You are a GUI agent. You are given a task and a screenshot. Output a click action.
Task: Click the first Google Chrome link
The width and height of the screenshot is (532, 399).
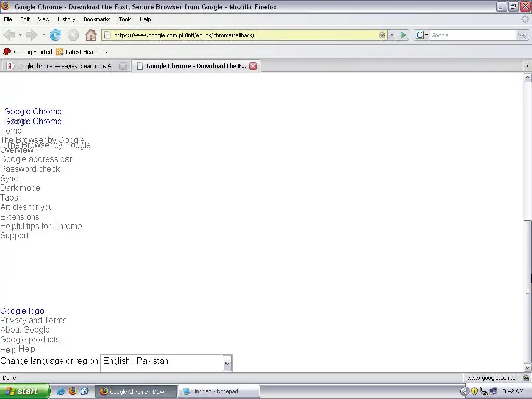33,111
